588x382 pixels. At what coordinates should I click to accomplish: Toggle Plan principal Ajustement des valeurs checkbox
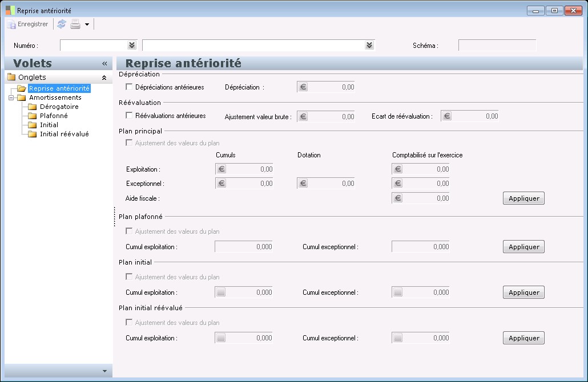click(129, 143)
